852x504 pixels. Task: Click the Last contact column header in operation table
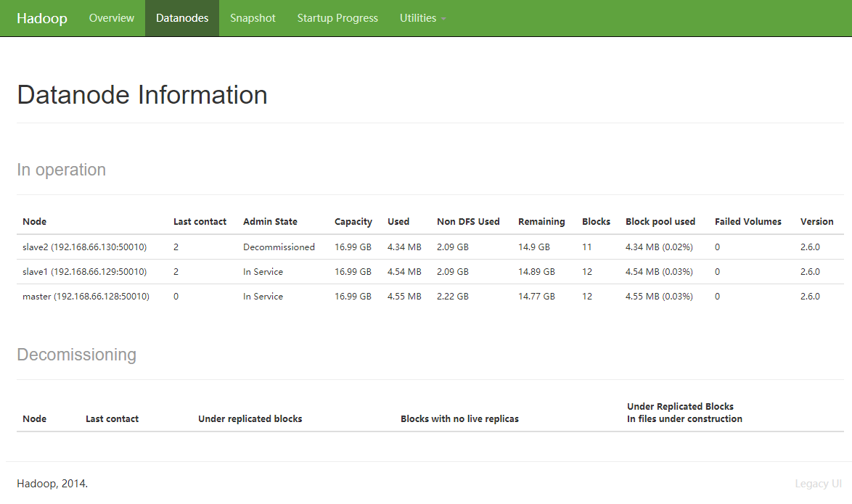[x=200, y=222]
